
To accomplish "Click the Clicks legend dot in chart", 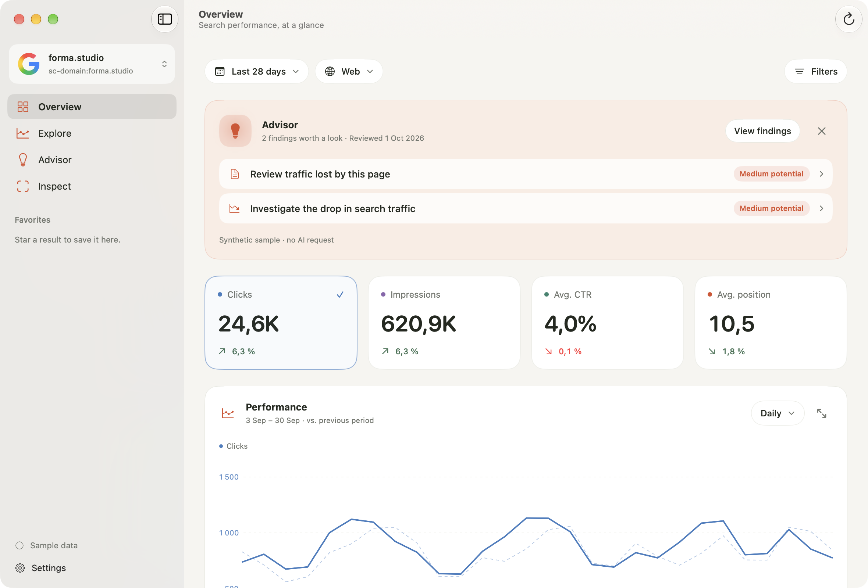I will (221, 446).
